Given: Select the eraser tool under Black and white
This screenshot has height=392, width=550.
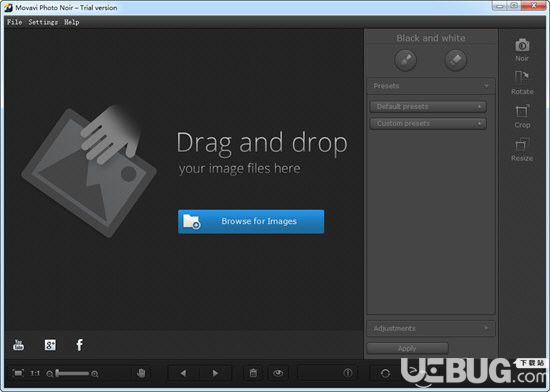Looking at the screenshot, I should pos(456,60).
